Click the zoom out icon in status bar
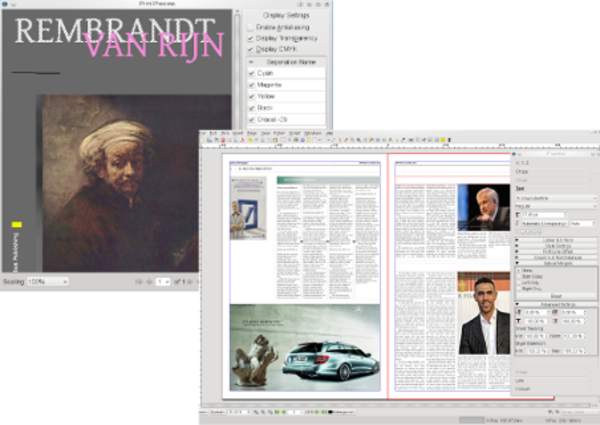 tap(256, 412)
